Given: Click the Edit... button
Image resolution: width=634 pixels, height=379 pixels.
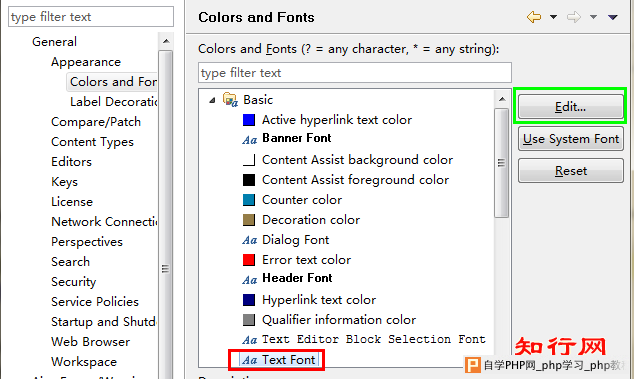Looking at the screenshot, I should pos(571,107).
